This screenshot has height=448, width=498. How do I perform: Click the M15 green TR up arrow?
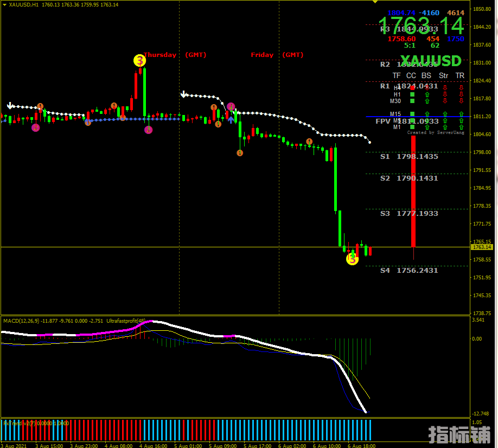[460, 114]
